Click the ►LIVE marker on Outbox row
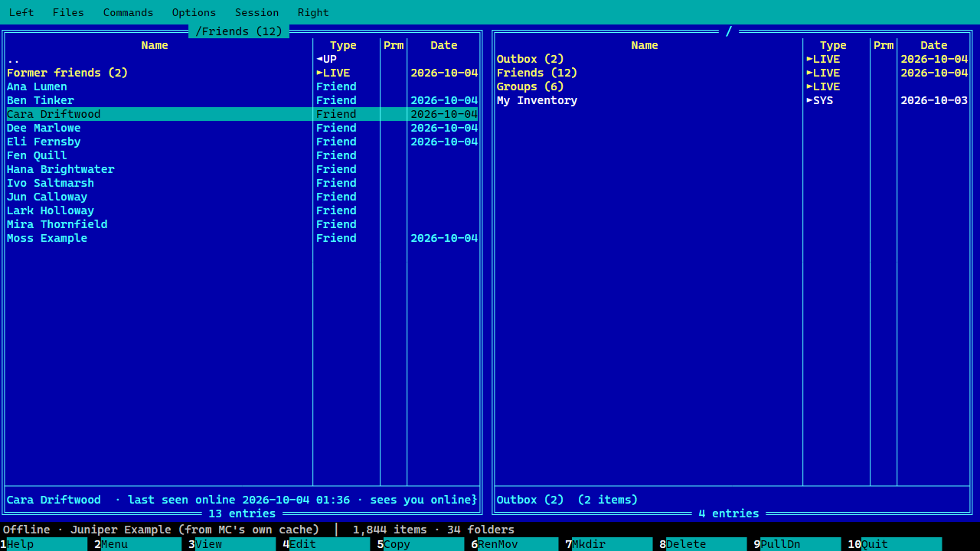The width and height of the screenshot is (980, 551). pyautogui.click(x=823, y=59)
